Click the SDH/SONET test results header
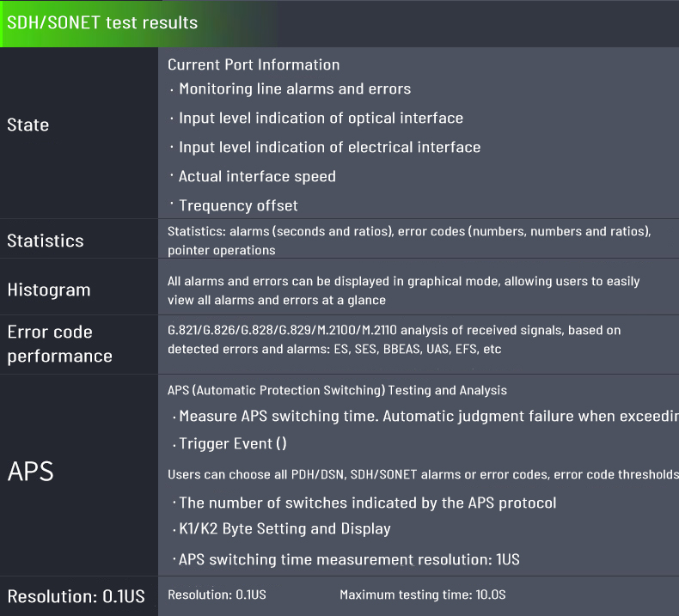The width and height of the screenshot is (679, 616). coord(102,23)
